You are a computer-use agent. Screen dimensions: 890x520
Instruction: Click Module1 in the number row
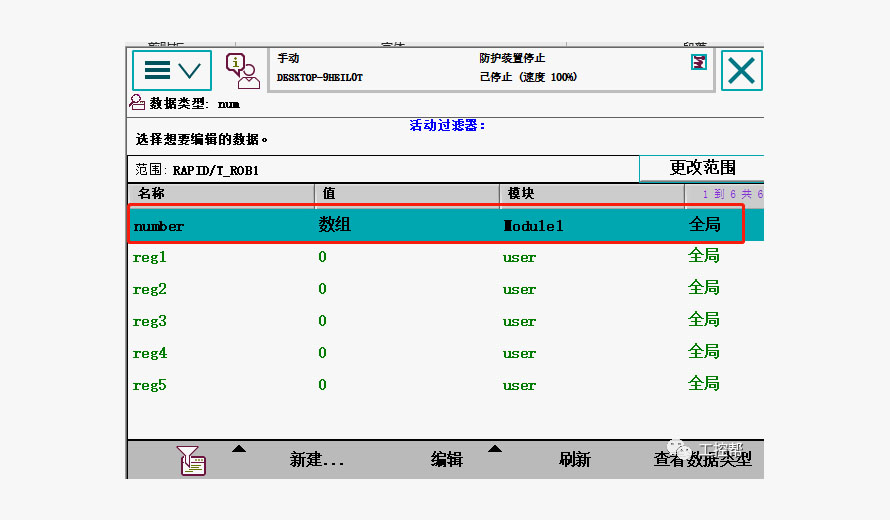[x=533, y=226]
